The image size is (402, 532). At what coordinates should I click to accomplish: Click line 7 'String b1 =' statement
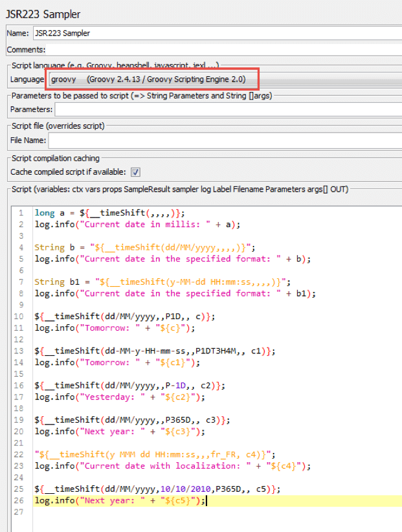[x=162, y=282]
